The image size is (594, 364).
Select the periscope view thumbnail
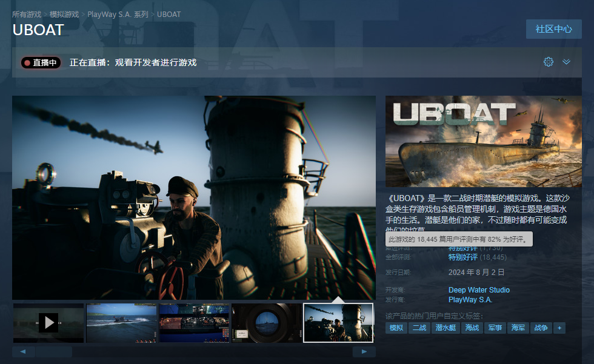267,323
